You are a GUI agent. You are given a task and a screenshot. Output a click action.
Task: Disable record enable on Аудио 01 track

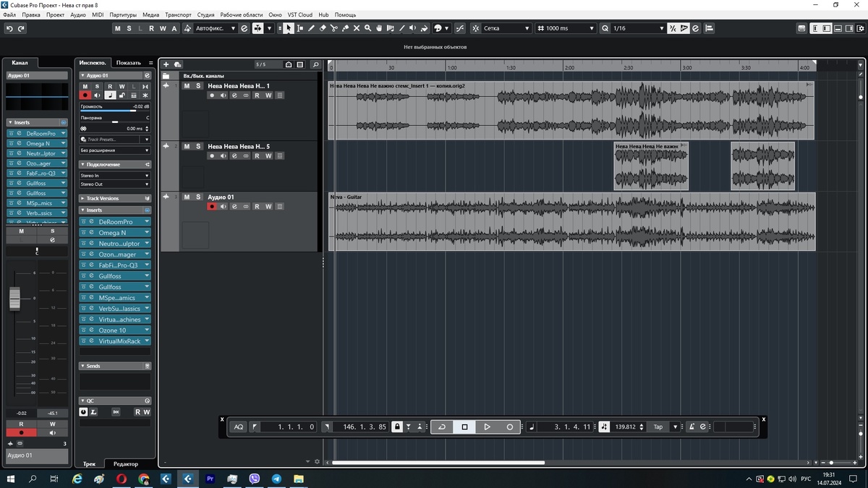pyautogui.click(x=212, y=207)
